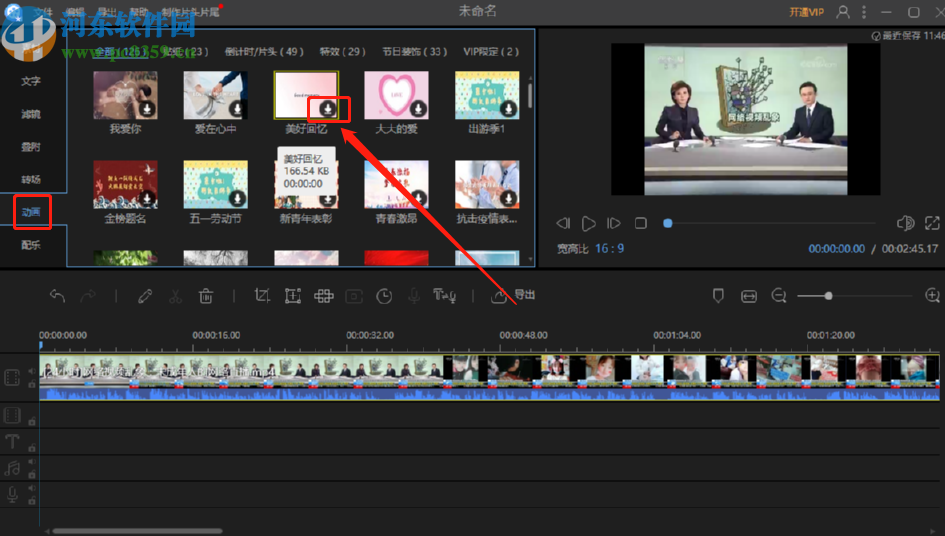945x536 pixels.
Task: Redo the last edit
Action: [88, 295]
